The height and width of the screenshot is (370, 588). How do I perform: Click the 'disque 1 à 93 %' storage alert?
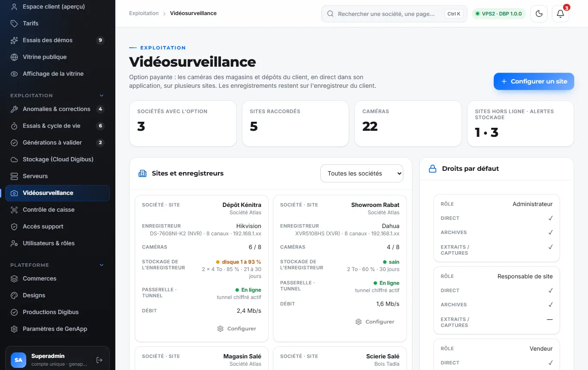click(238, 262)
